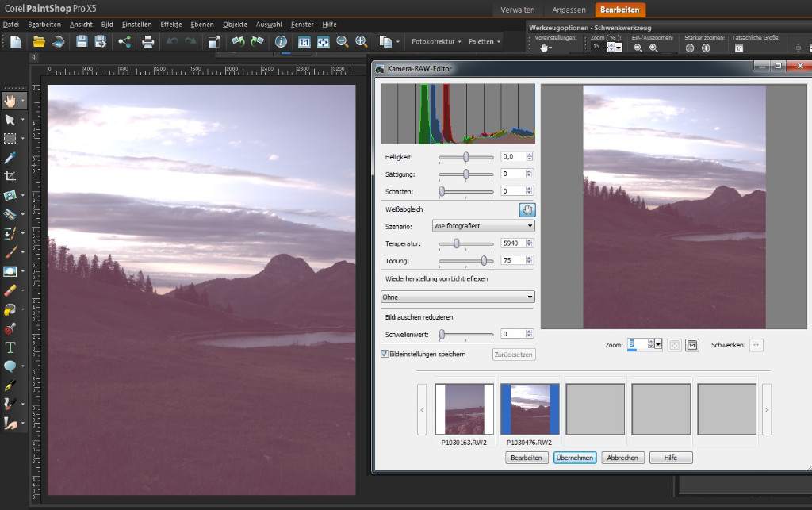The height and width of the screenshot is (510, 812).
Task: Rotate image left icon
Action: pos(238,41)
